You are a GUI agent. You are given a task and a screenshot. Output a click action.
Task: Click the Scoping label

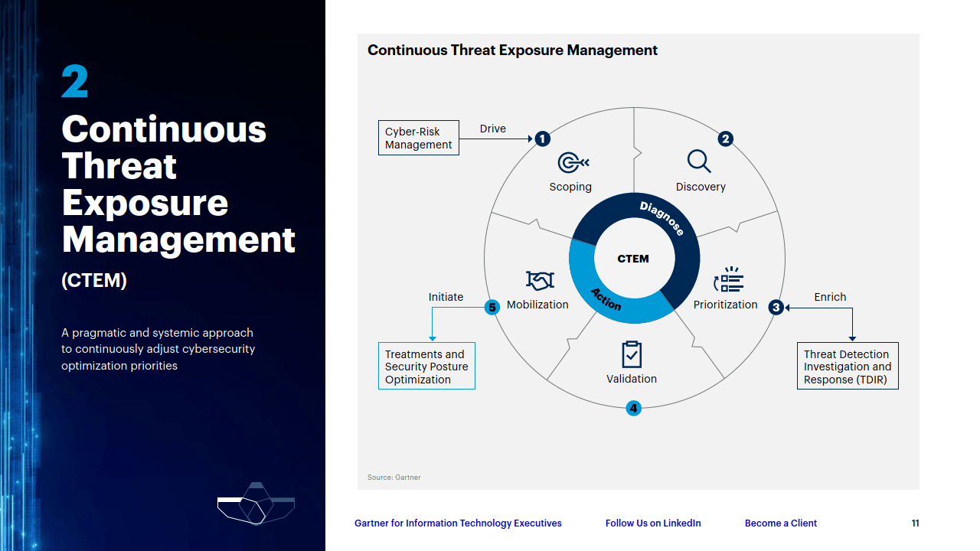coord(570,187)
